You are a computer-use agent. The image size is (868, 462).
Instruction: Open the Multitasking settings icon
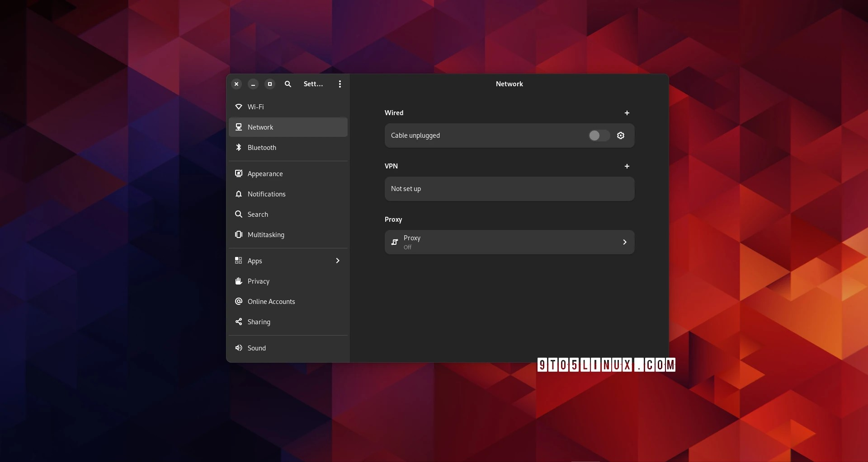coord(238,234)
